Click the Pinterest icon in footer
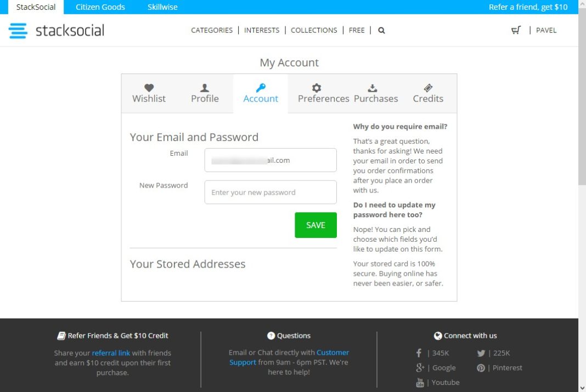This screenshot has width=586, height=392. click(x=481, y=368)
